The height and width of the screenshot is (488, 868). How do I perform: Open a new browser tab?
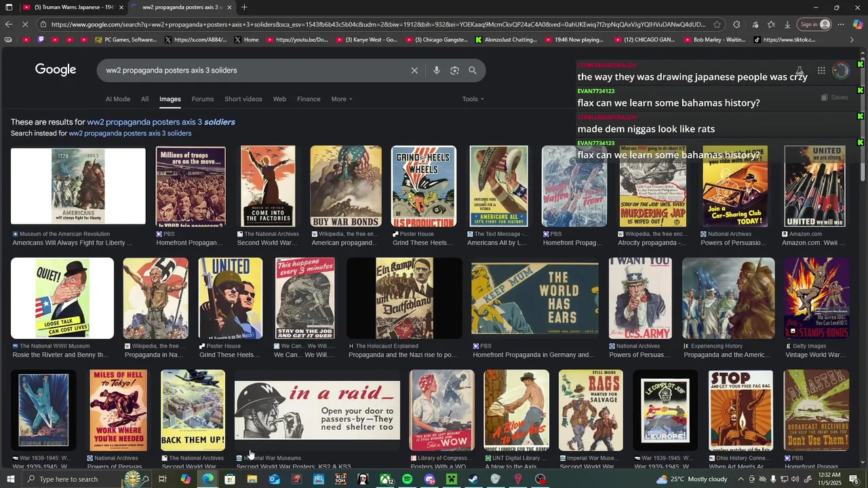pyautogui.click(x=244, y=7)
